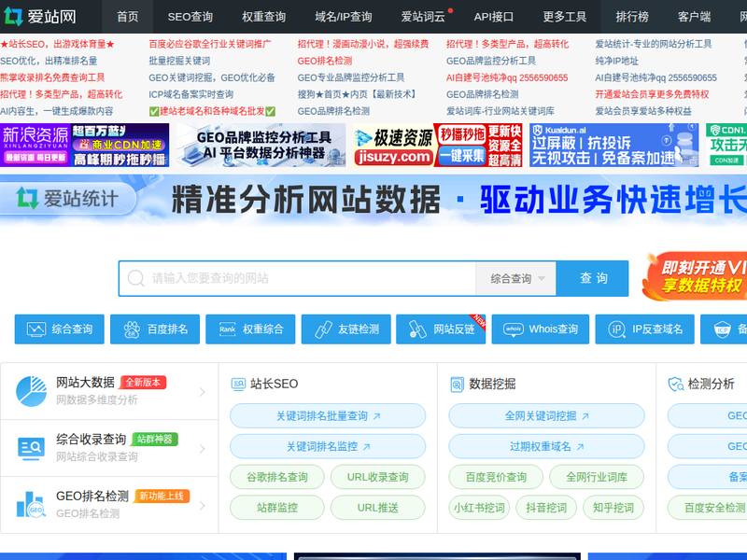Open the API接口 menu item
This screenshot has width=747, height=560.
tap(494, 17)
